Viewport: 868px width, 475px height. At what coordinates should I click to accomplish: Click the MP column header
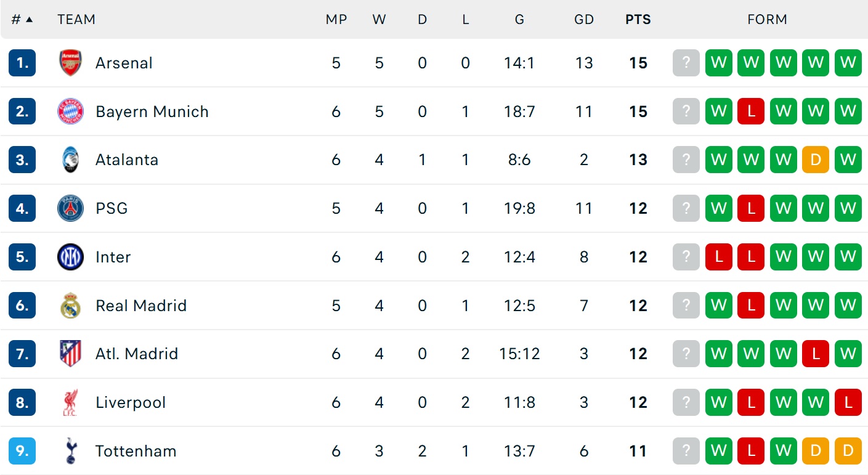tap(336, 20)
